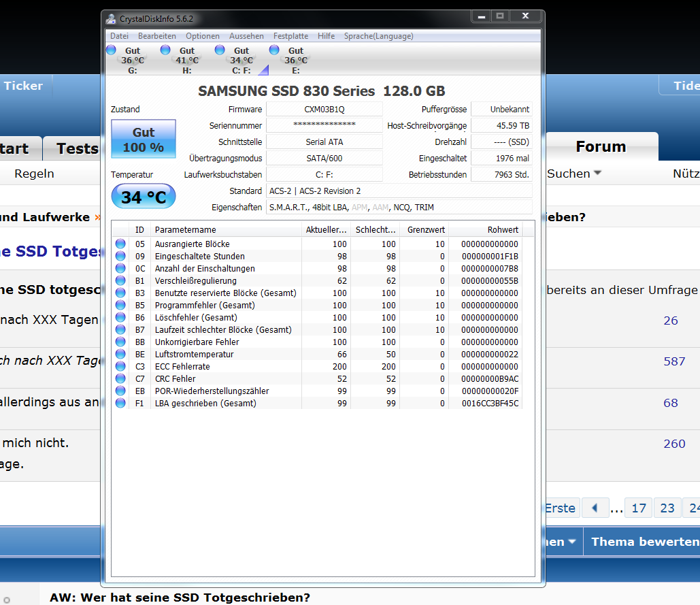Click the 34 °C temperature button
700x605 pixels.
(144, 197)
